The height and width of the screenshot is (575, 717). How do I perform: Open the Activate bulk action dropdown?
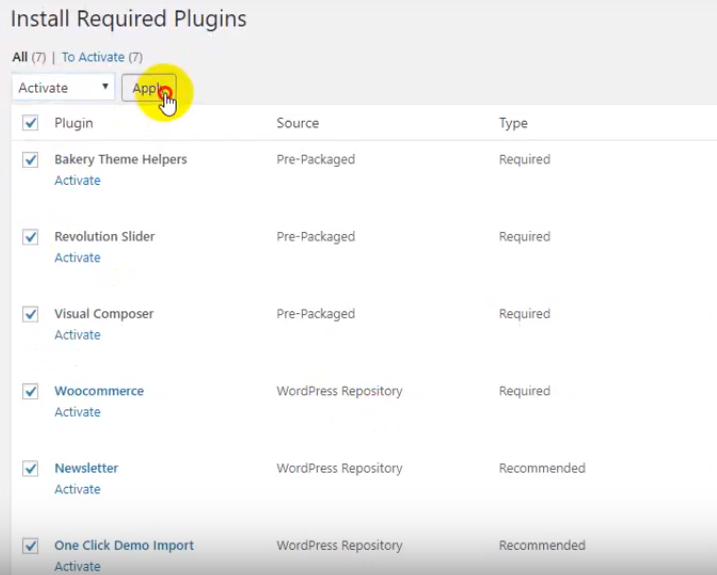[x=63, y=87]
